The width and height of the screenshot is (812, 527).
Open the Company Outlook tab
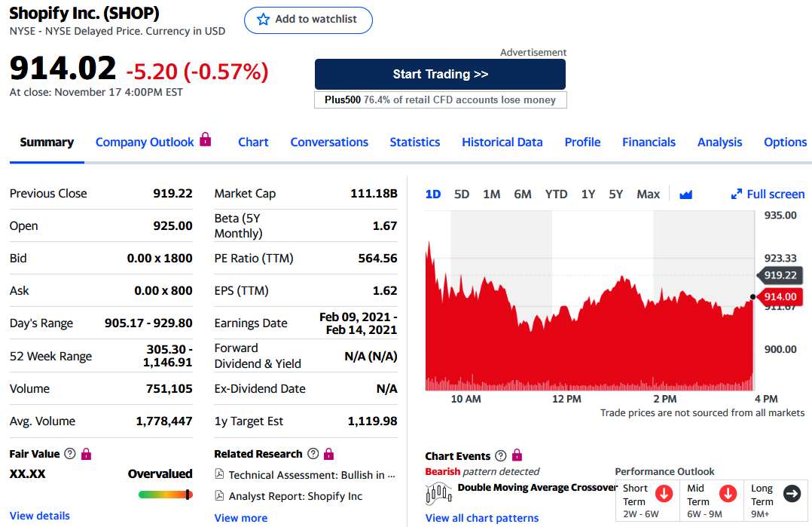[145, 142]
